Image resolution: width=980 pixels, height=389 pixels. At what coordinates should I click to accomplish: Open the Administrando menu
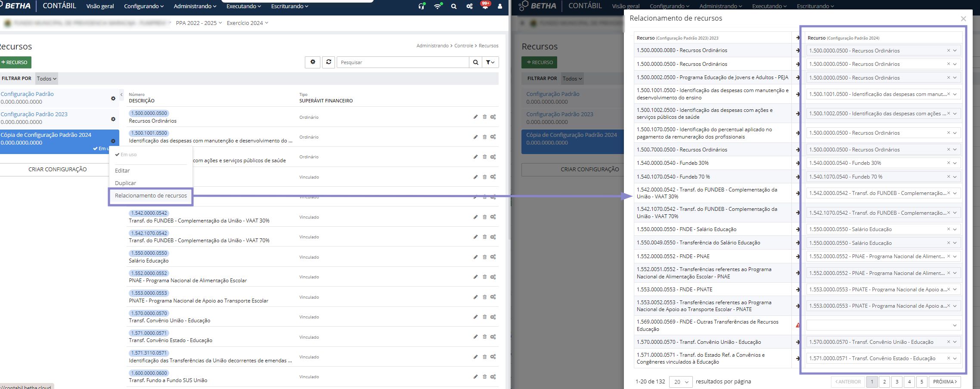[195, 6]
